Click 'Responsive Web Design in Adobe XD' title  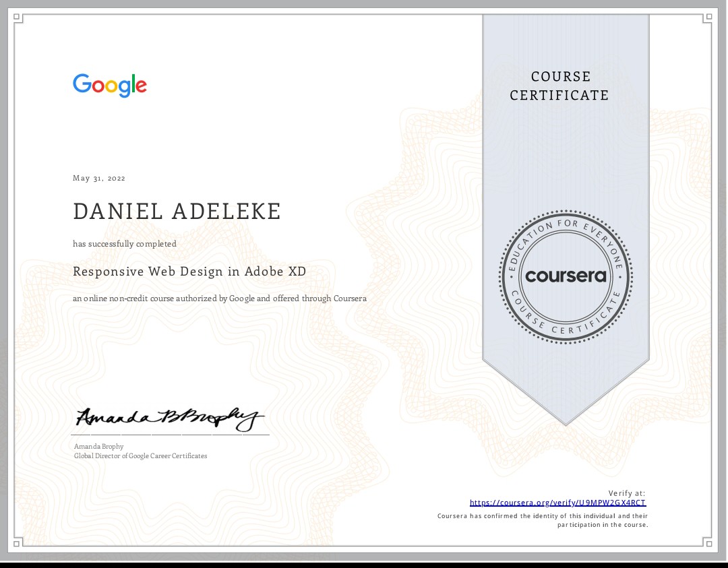(x=189, y=271)
